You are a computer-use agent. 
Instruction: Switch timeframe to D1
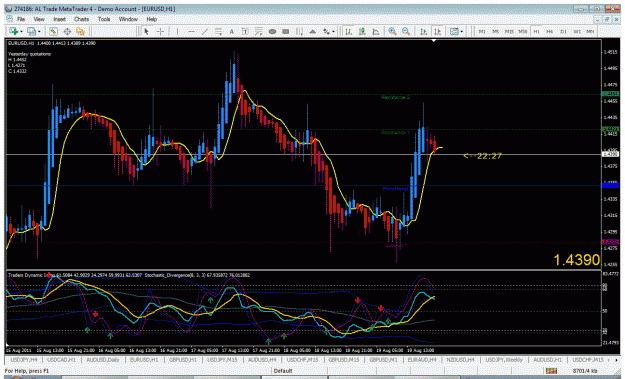[563, 31]
